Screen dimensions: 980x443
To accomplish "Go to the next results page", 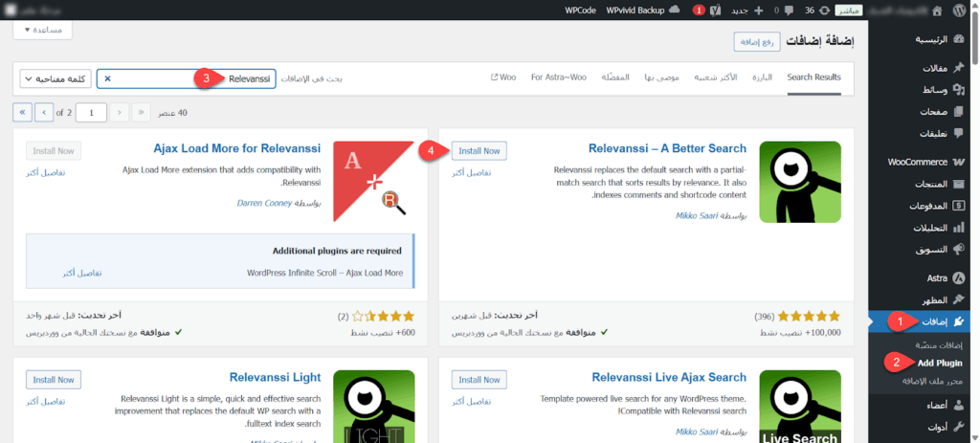I will pyautogui.click(x=44, y=113).
